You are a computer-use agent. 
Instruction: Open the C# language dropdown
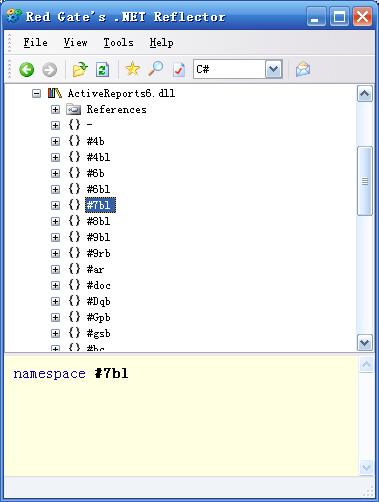pos(274,69)
